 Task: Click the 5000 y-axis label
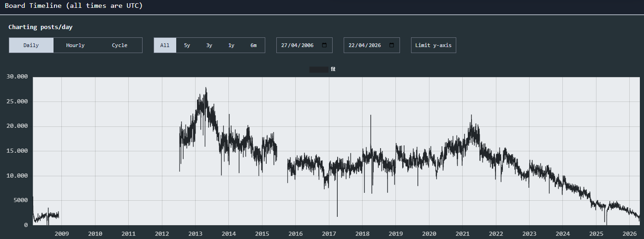pos(20,200)
